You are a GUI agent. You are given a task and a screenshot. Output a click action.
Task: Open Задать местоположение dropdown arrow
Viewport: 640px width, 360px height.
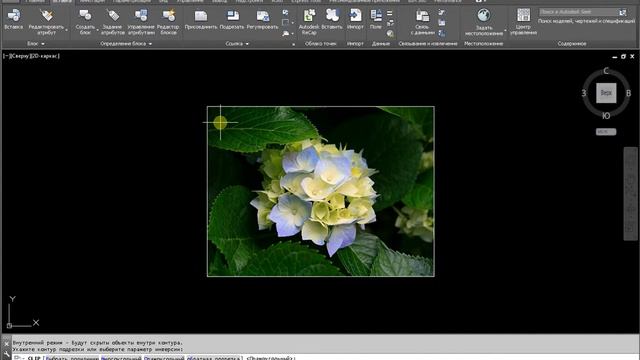point(505,31)
